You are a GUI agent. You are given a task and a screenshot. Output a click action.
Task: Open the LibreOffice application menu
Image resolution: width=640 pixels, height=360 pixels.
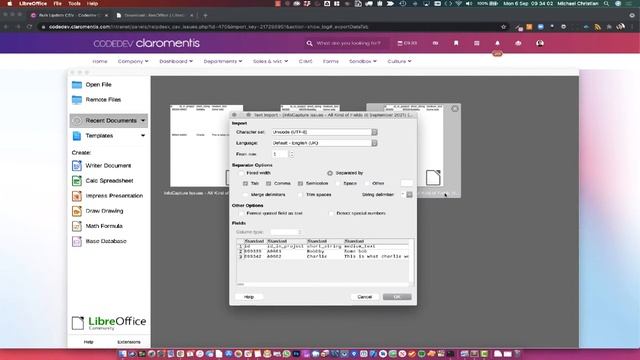coord(33,3)
